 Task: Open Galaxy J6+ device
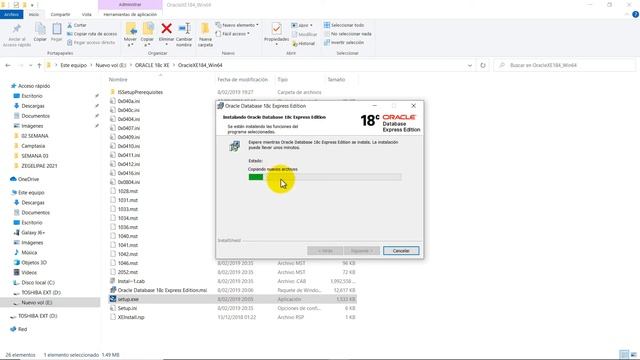(33, 233)
